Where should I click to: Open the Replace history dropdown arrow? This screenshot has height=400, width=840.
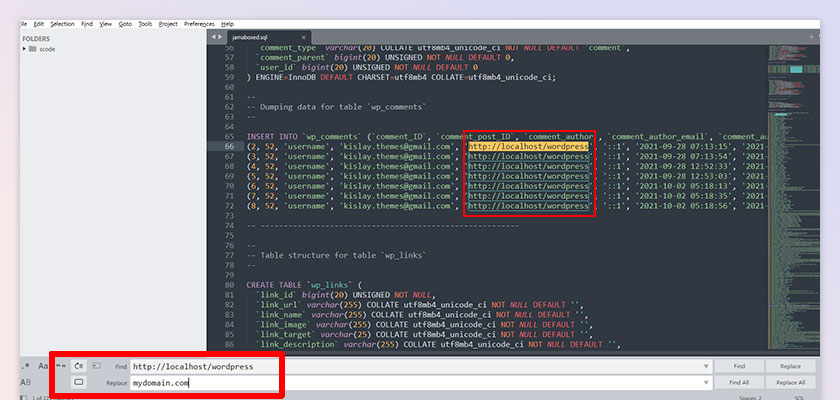pyautogui.click(x=706, y=383)
